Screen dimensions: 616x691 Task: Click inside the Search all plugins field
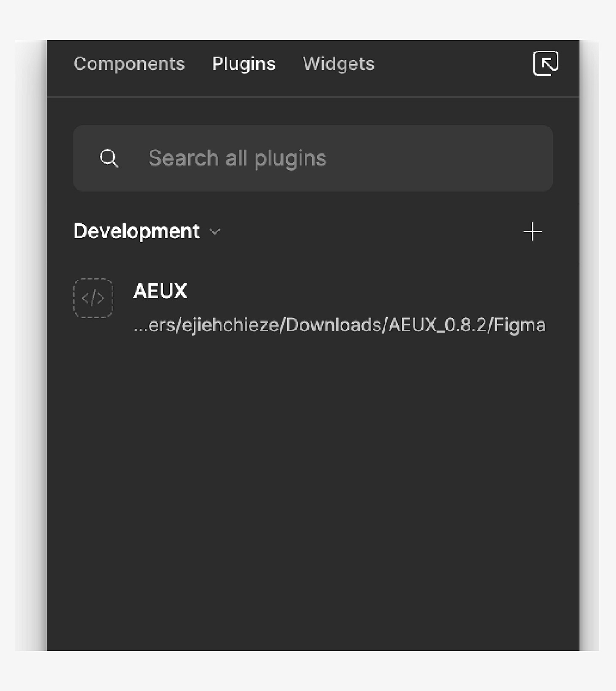[313, 158]
